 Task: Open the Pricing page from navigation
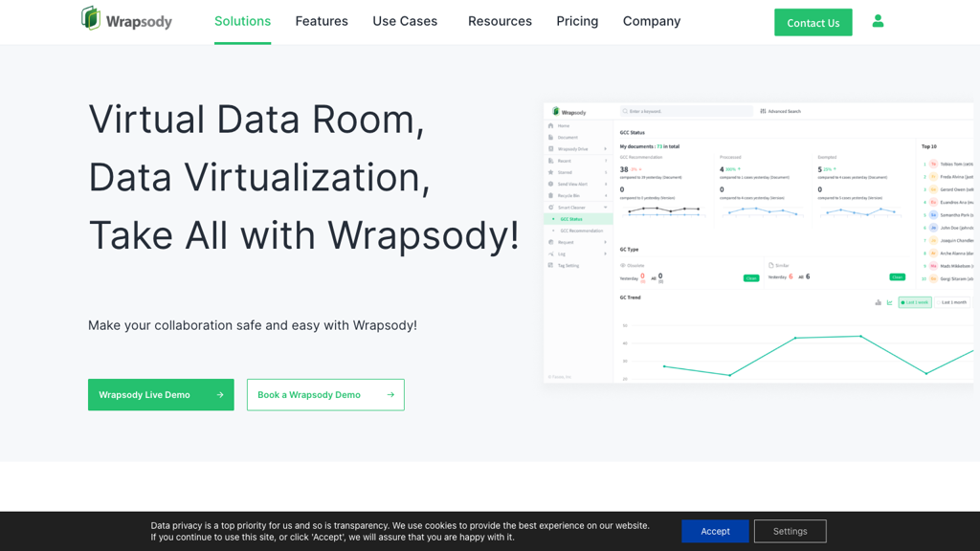click(577, 21)
